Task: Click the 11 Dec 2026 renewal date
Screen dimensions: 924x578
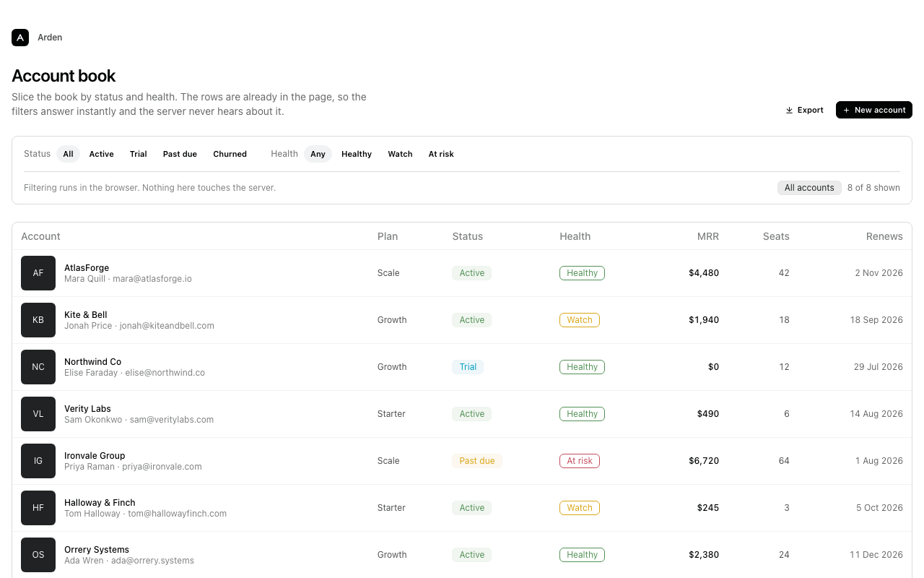Action: [x=876, y=555]
